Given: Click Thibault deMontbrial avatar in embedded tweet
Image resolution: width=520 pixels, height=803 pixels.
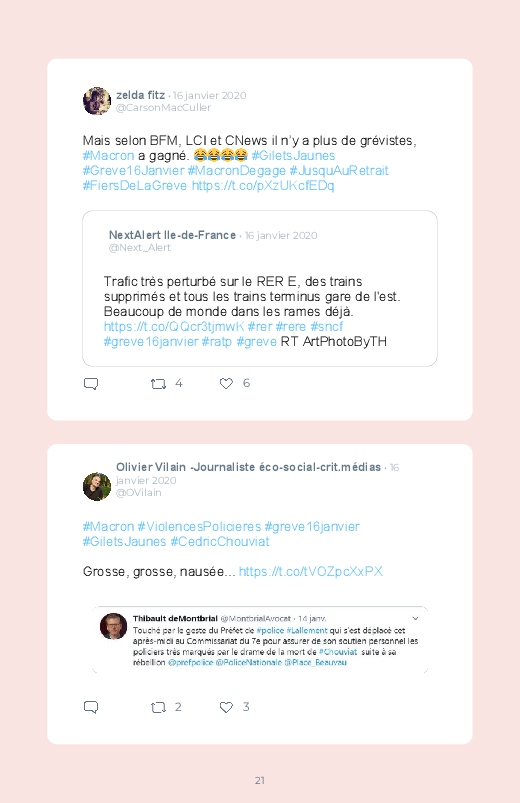Looking at the screenshot, I should point(113,626).
